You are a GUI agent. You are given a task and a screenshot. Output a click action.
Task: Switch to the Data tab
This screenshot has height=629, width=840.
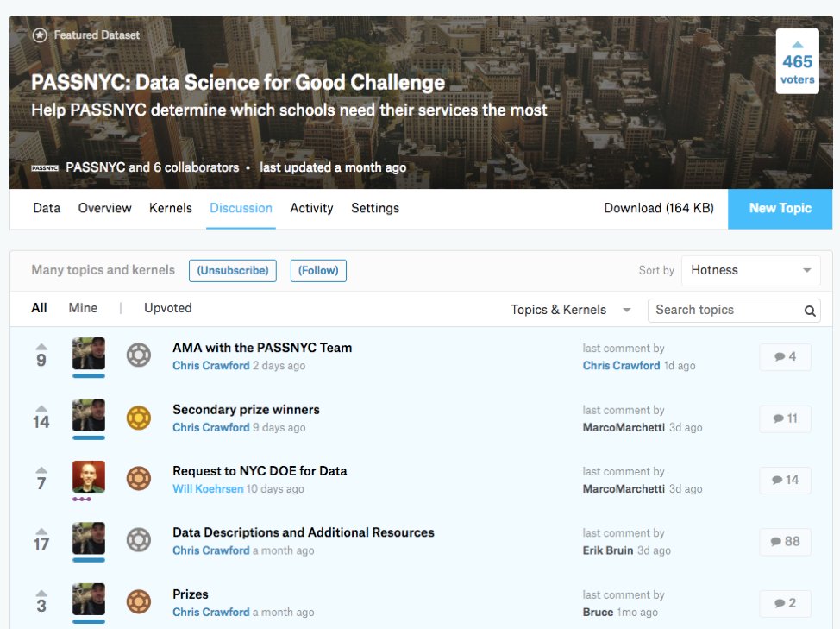47,208
